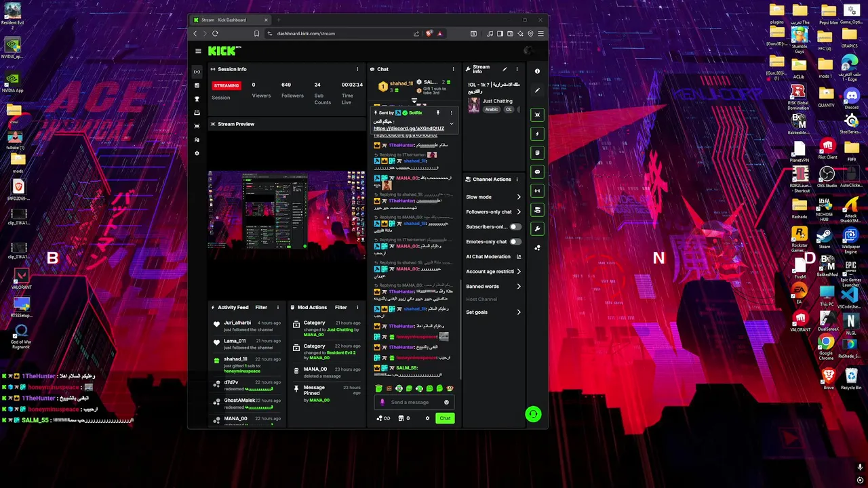Click the Arabic language tag in Stream Info
This screenshot has width=868, height=488.
point(492,109)
